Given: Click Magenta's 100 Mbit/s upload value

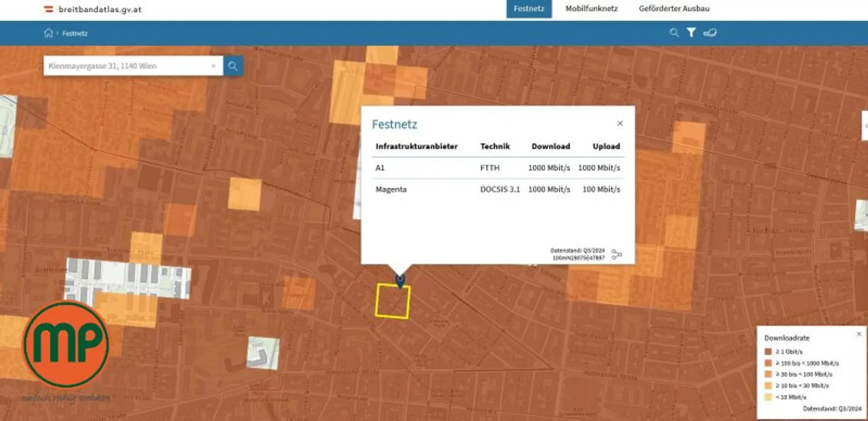Looking at the screenshot, I should [x=601, y=189].
